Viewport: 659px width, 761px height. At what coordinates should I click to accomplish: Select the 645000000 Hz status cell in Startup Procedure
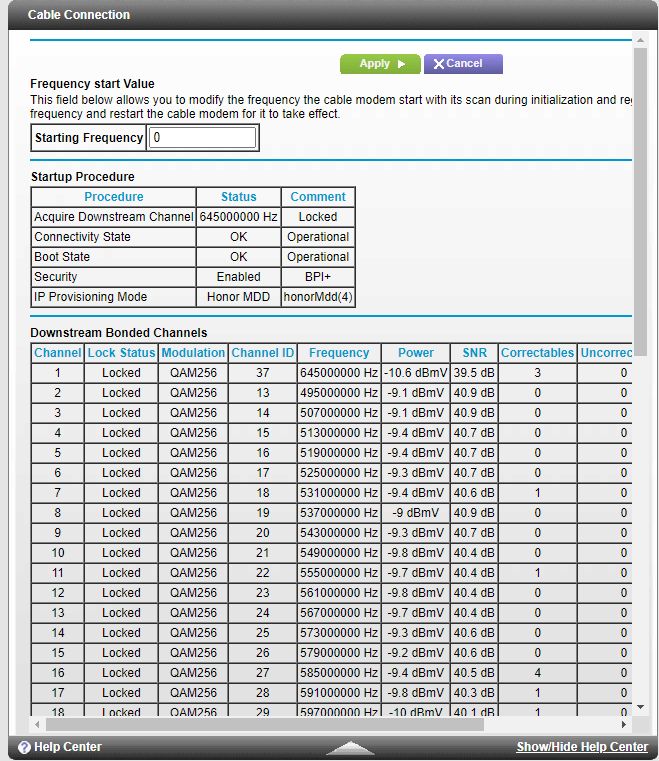click(x=238, y=216)
